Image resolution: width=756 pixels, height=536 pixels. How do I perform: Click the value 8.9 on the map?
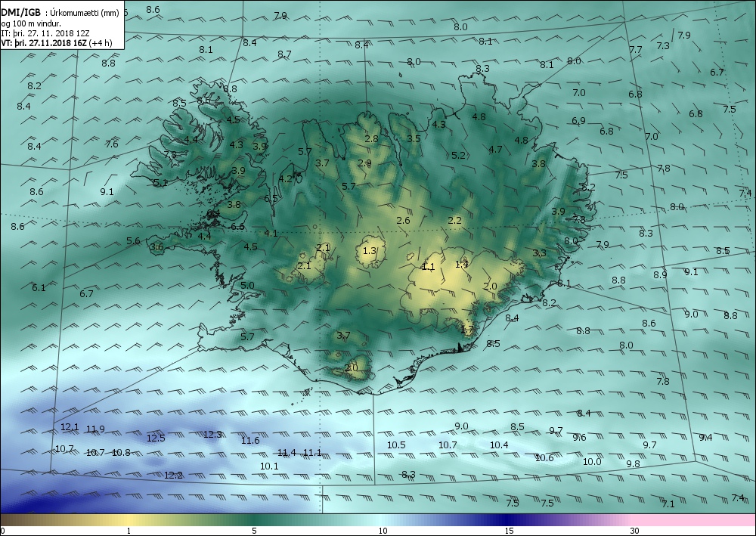click(x=660, y=274)
